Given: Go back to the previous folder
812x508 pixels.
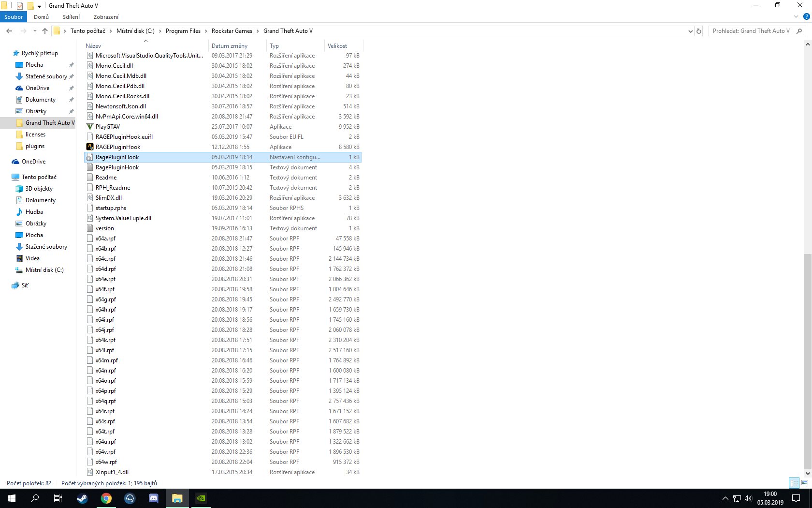Looking at the screenshot, I should pyautogui.click(x=9, y=31).
